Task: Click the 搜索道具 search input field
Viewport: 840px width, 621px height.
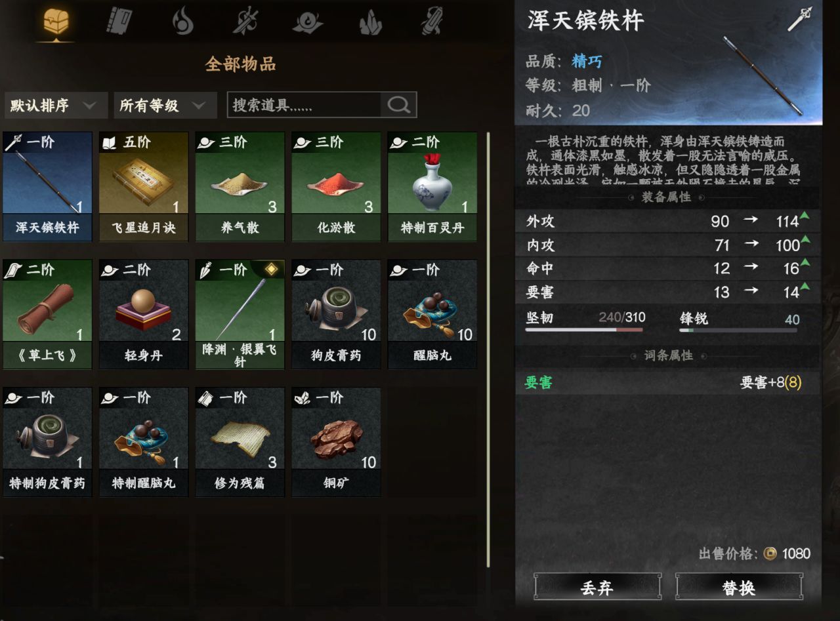Action: point(304,105)
